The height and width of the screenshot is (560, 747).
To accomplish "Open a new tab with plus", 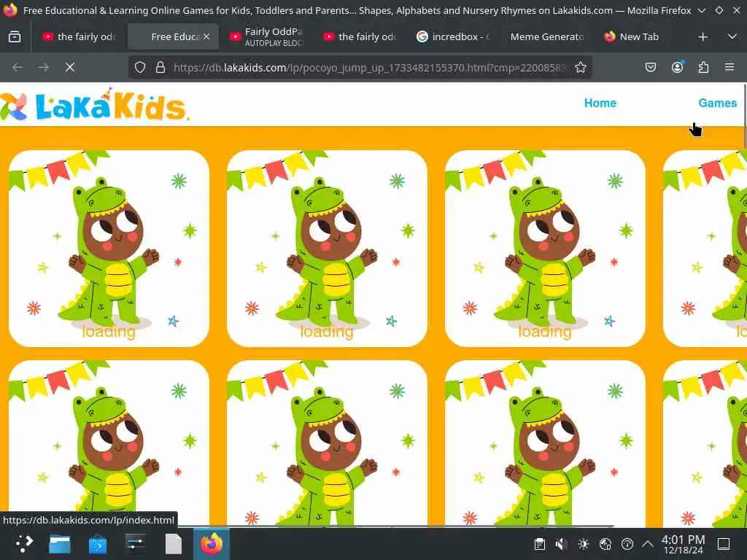I will [x=703, y=36].
